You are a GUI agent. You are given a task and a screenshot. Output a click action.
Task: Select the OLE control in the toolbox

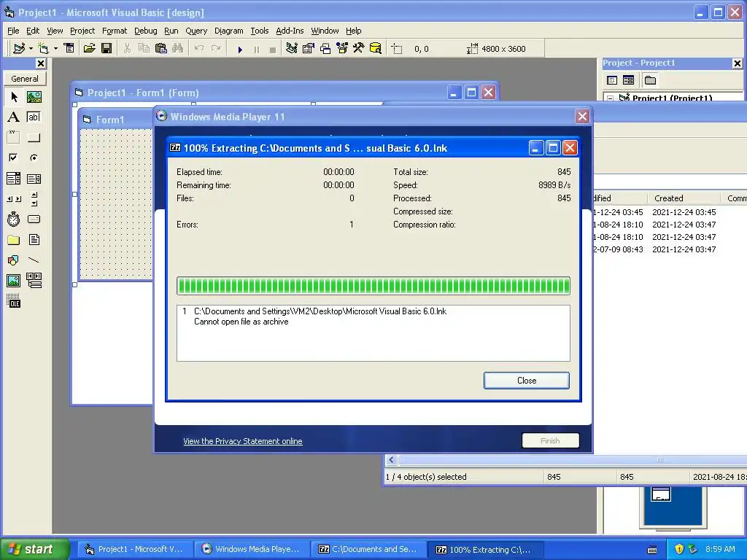pyautogui.click(x=14, y=301)
